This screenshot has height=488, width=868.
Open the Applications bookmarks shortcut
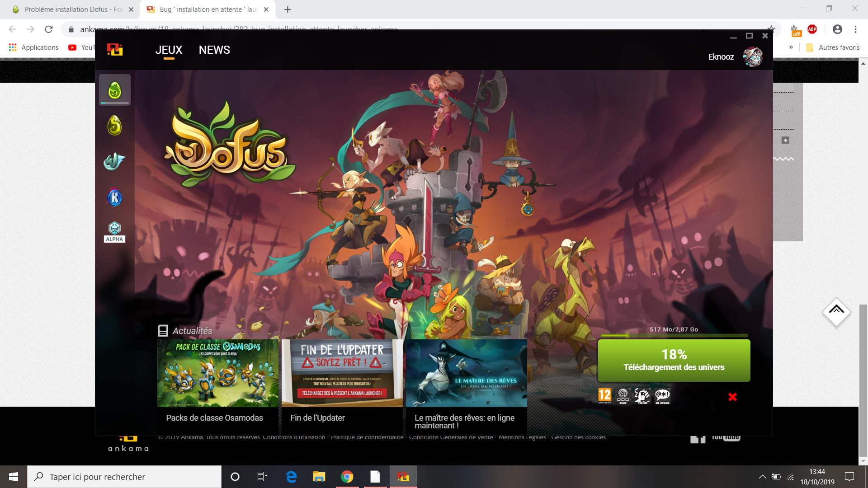click(34, 47)
